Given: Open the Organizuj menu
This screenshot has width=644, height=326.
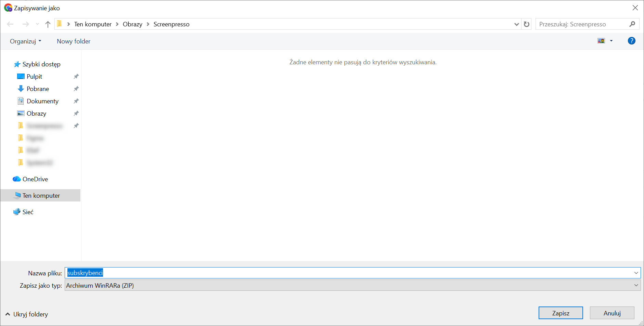Looking at the screenshot, I should [26, 41].
